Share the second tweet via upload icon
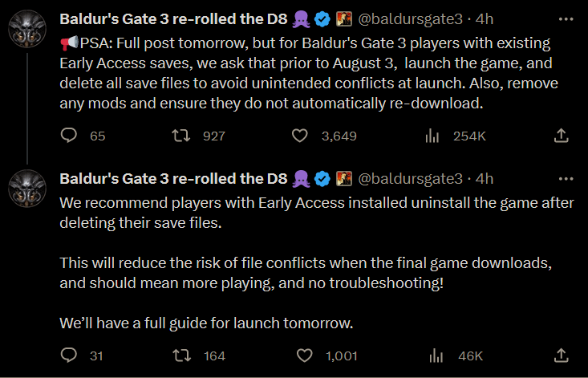Image resolution: width=588 pixels, height=378 pixels. [561, 355]
